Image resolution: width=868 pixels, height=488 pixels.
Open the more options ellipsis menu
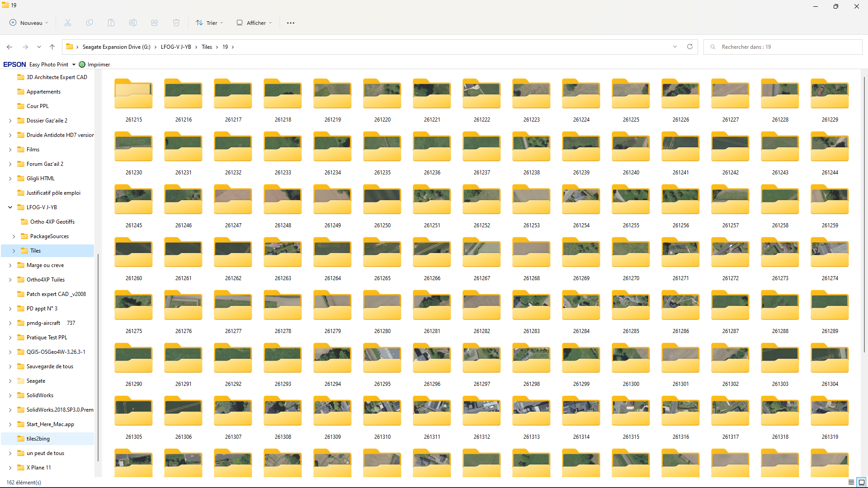point(291,23)
